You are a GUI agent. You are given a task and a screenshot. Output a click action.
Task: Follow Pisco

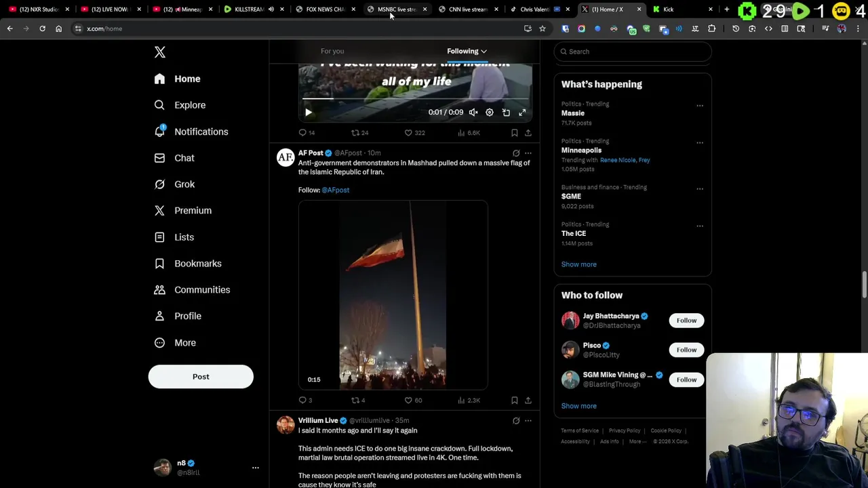click(x=686, y=350)
